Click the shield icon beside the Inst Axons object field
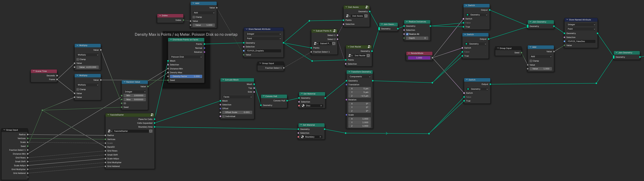Image resolution: width=644 pixels, height=181 pixels. 366,16
